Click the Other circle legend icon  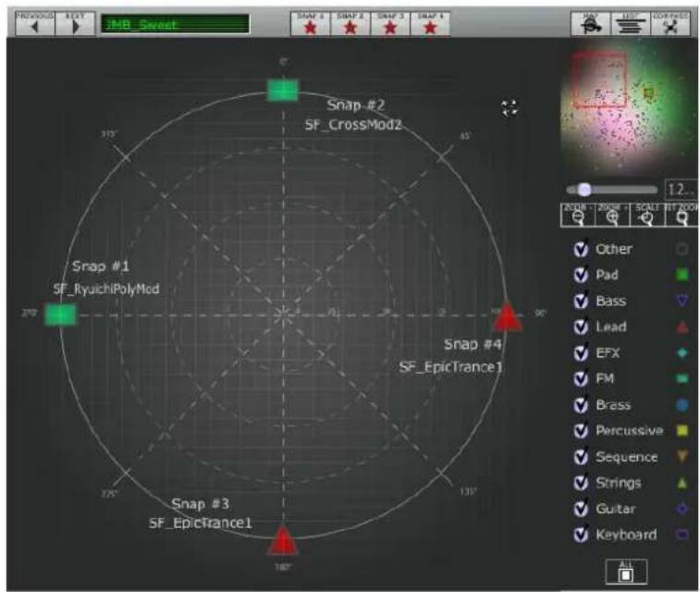coord(682,249)
